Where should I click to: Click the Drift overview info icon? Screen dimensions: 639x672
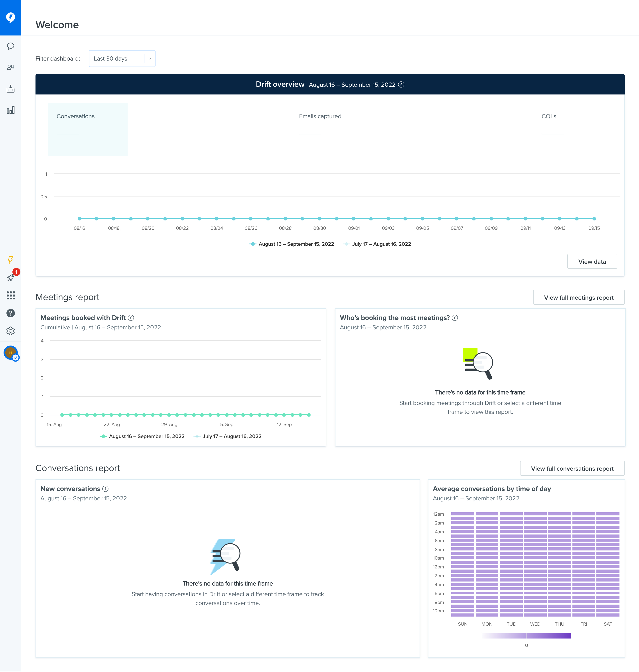coord(401,85)
